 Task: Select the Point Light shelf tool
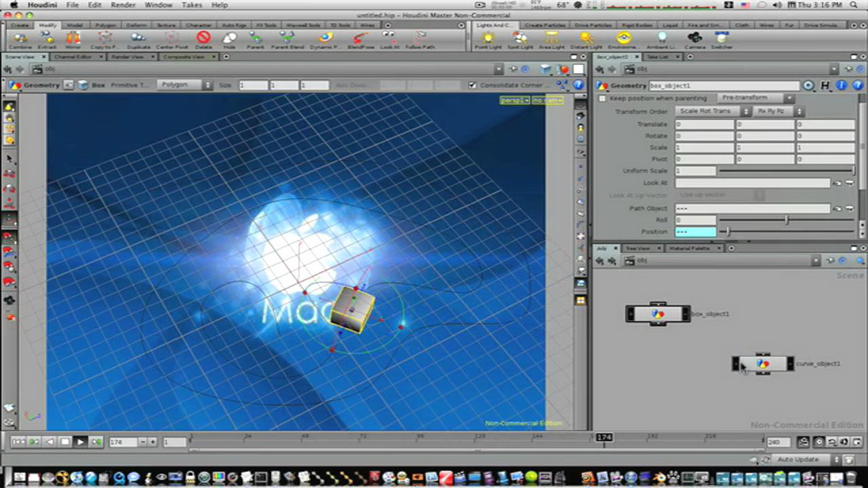[487, 39]
